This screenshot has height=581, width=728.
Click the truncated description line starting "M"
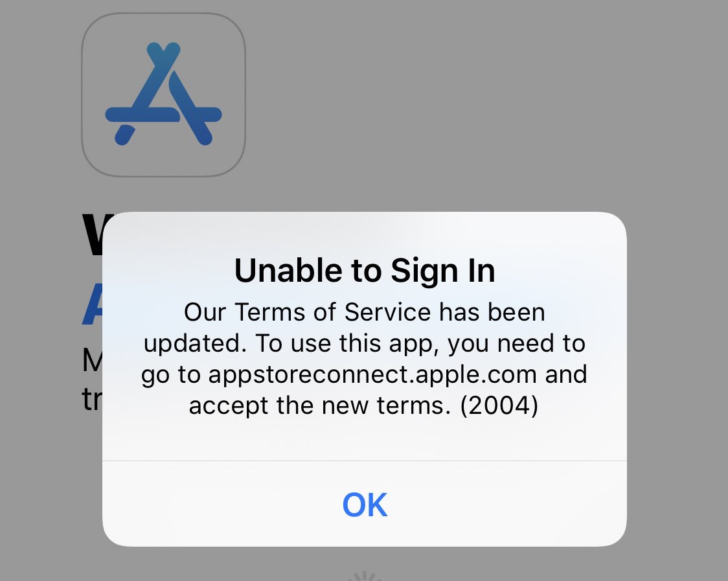pyautogui.click(x=92, y=360)
